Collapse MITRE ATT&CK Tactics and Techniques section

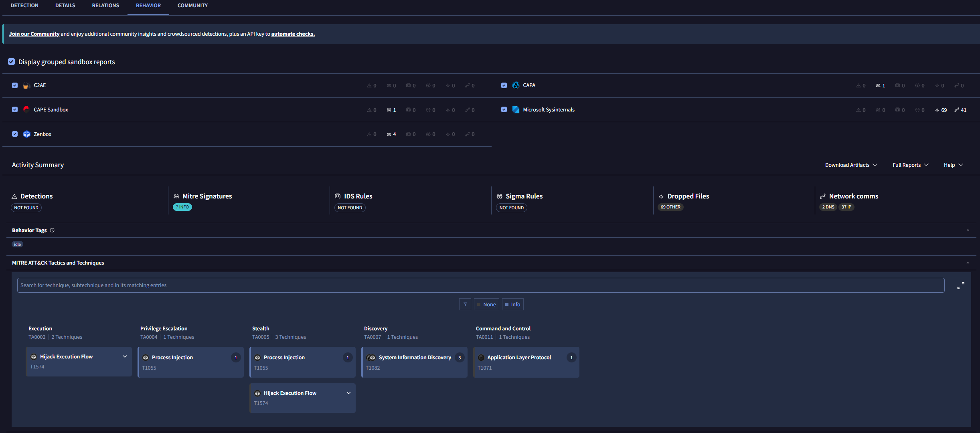(968, 263)
